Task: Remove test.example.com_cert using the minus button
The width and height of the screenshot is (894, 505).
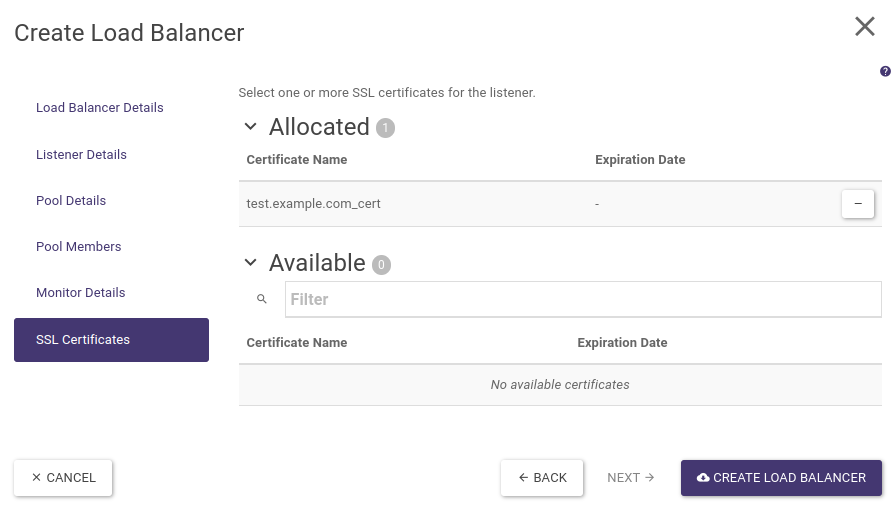Action: [857, 204]
